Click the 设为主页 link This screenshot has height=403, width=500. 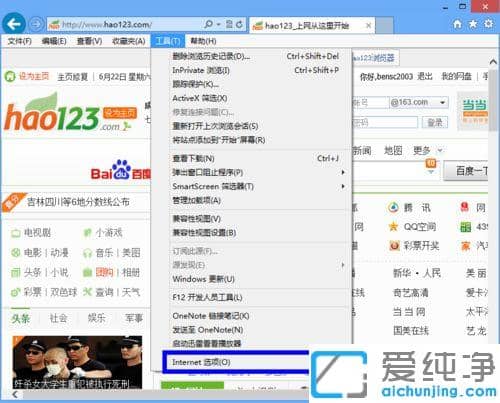(x=34, y=76)
